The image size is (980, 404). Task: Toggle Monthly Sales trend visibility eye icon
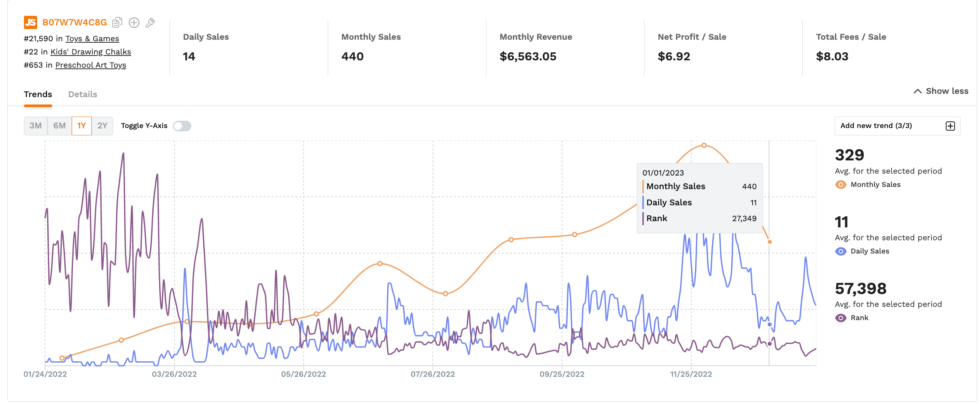point(840,184)
